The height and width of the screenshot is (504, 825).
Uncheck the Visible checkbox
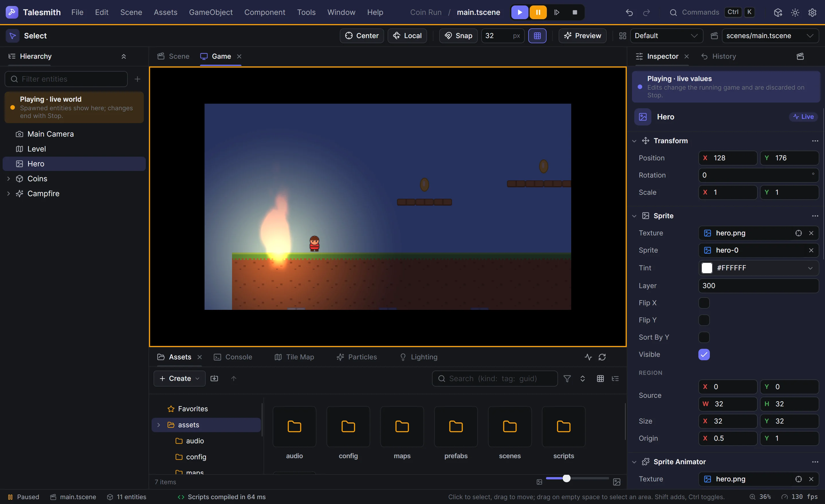[x=704, y=355]
